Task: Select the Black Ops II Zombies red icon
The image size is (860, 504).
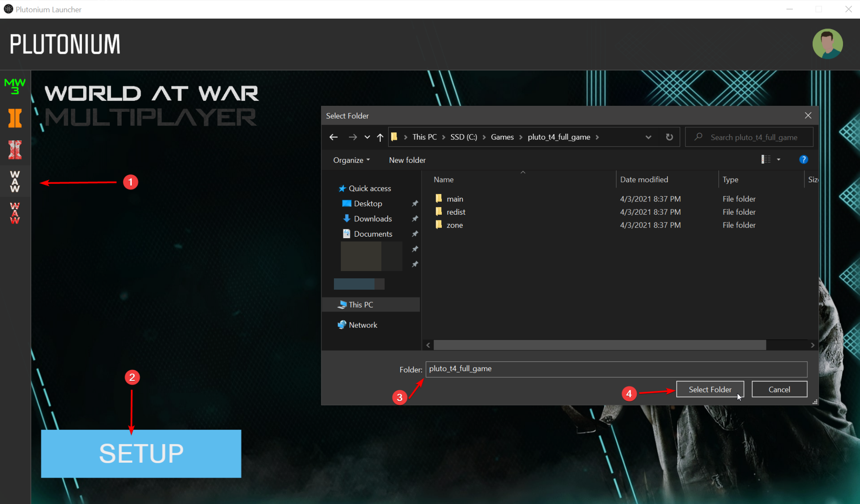Action: (15, 149)
